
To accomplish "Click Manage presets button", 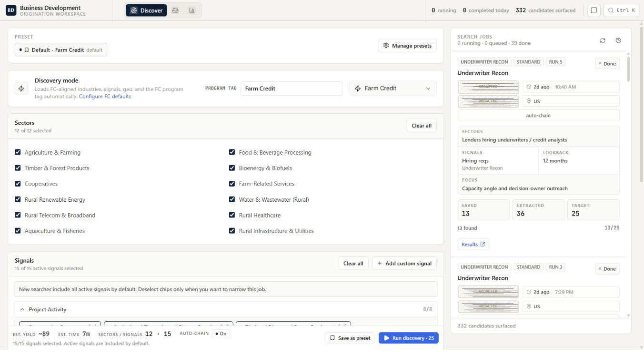I will pos(407,46).
